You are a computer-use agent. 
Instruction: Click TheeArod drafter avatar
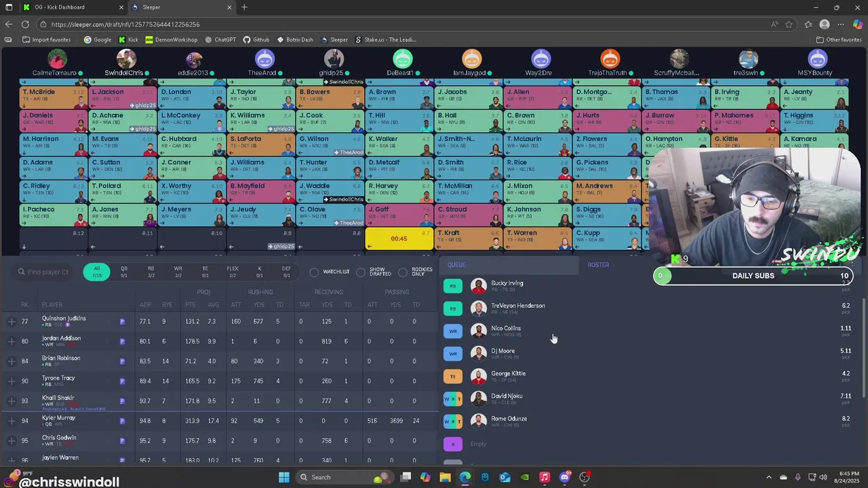(x=264, y=59)
